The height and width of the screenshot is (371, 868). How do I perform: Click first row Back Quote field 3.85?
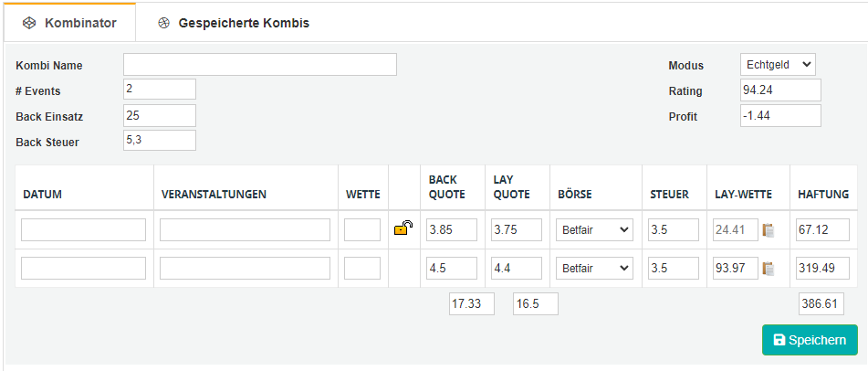452,229
